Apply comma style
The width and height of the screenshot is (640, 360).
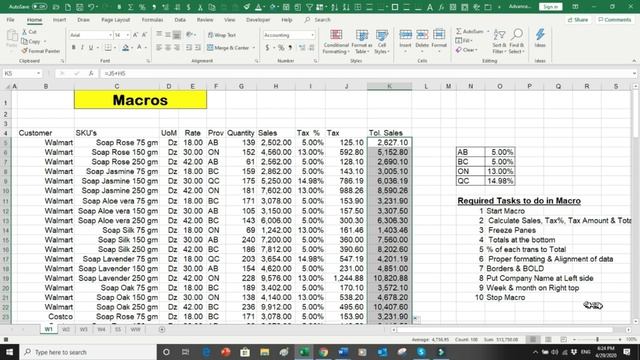290,48
